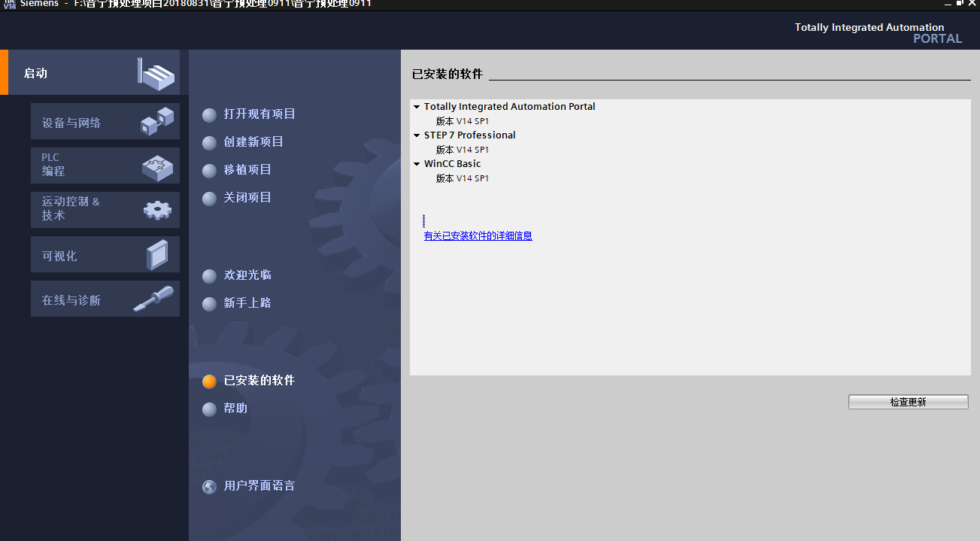Open the 新手上路 first steps entry
Screen dimensions: 980x541
[247, 303]
